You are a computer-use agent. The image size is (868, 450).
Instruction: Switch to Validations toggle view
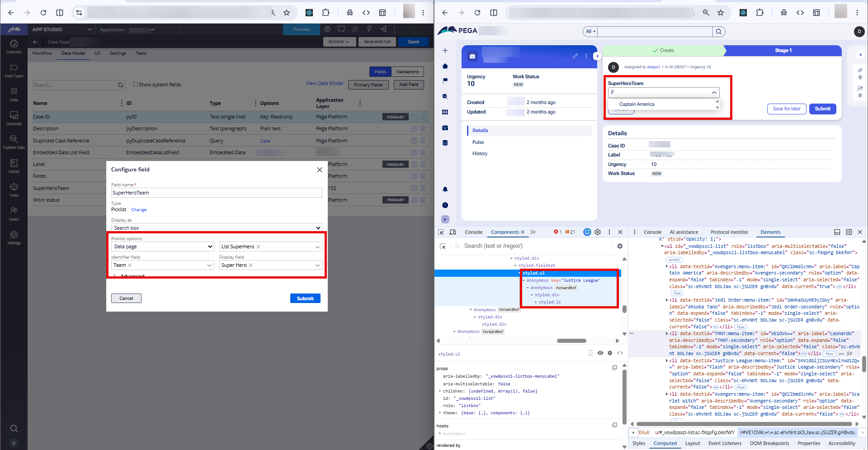(407, 71)
